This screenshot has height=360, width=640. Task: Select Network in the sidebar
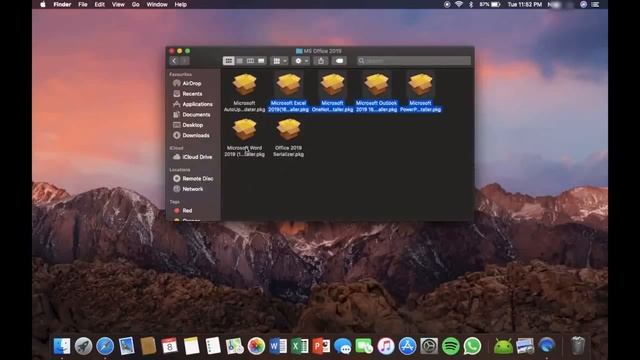[193, 189]
